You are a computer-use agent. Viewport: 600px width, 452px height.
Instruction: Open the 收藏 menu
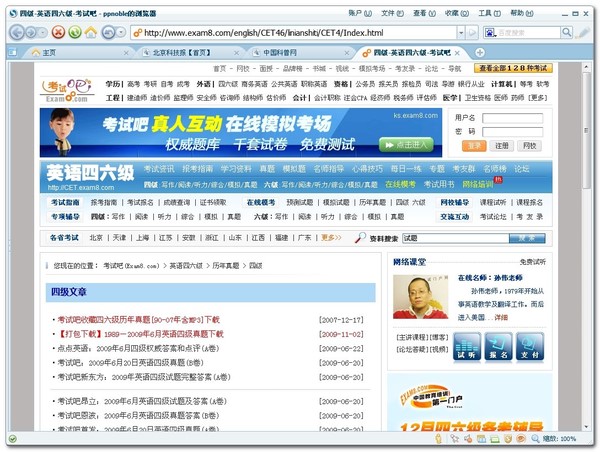(x=457, y=13)
